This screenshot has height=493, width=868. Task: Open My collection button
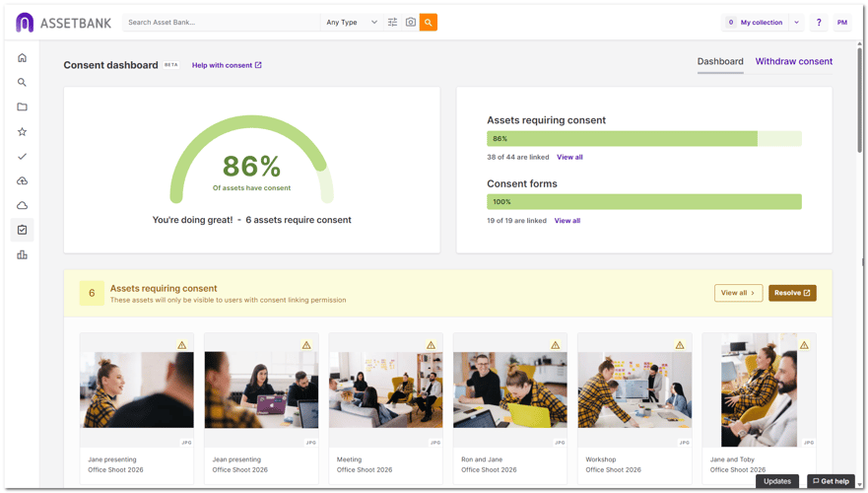point(756,22)
